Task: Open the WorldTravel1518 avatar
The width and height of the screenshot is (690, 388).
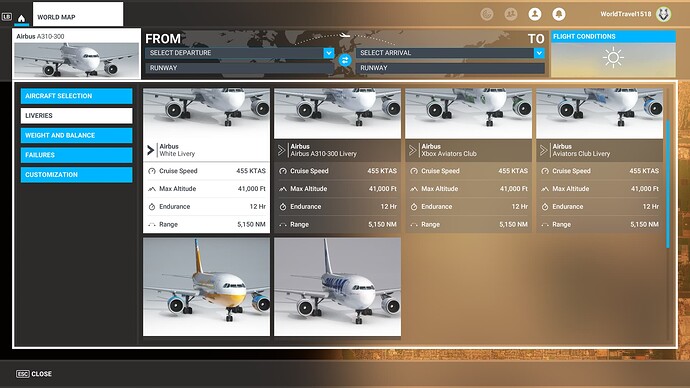Action: pos(663,14)
